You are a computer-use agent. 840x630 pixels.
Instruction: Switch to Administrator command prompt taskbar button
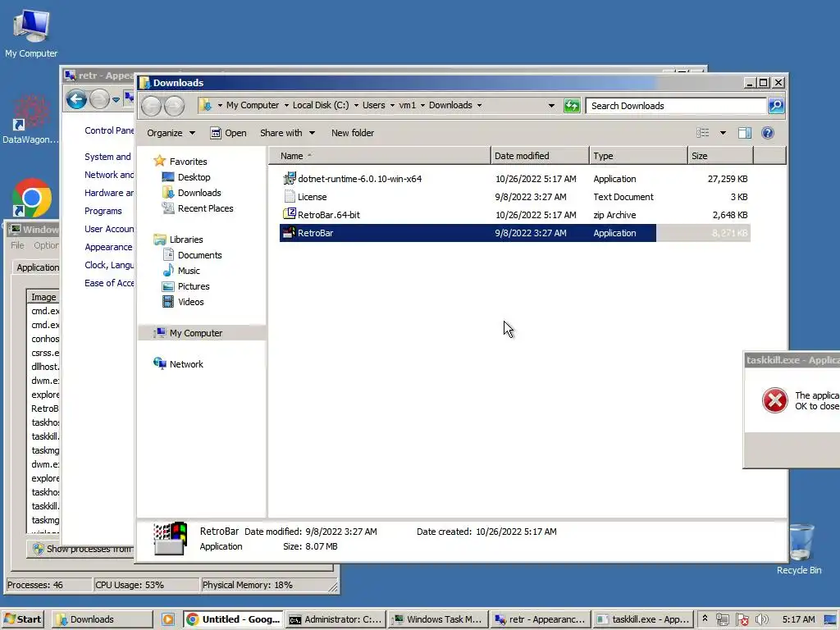coord(336,619)
